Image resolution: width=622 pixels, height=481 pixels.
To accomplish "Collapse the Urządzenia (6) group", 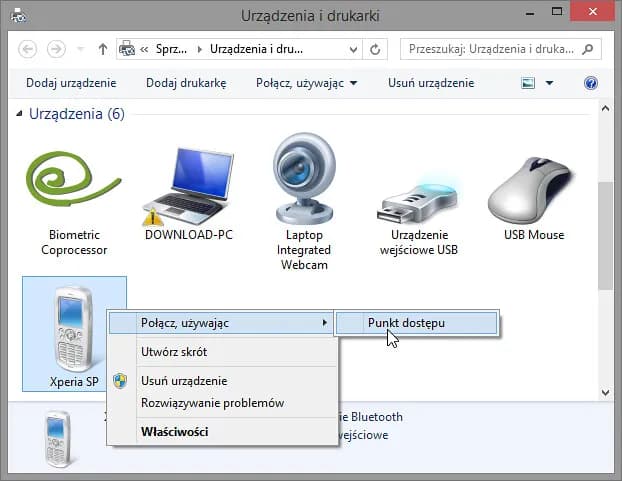I will 20,114.
